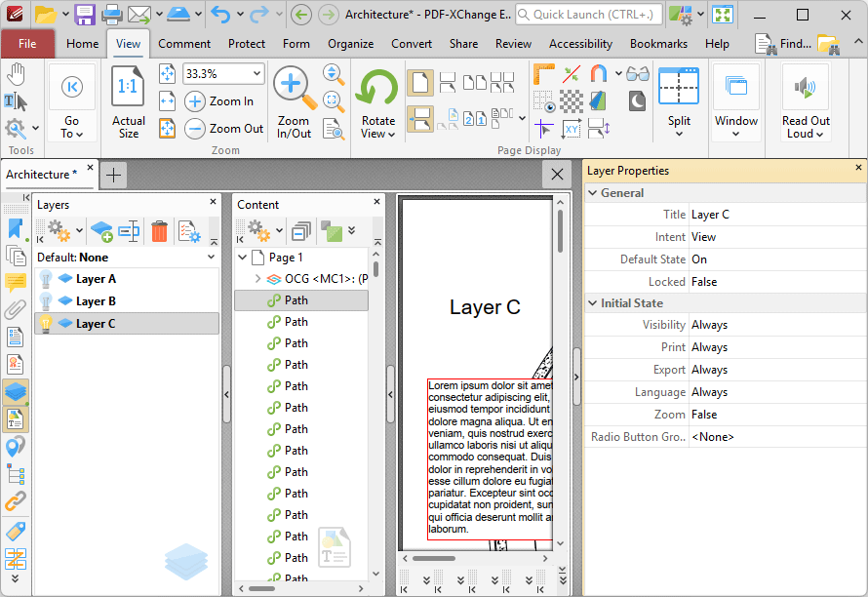Open the File menu

click(x=27, y=44)
